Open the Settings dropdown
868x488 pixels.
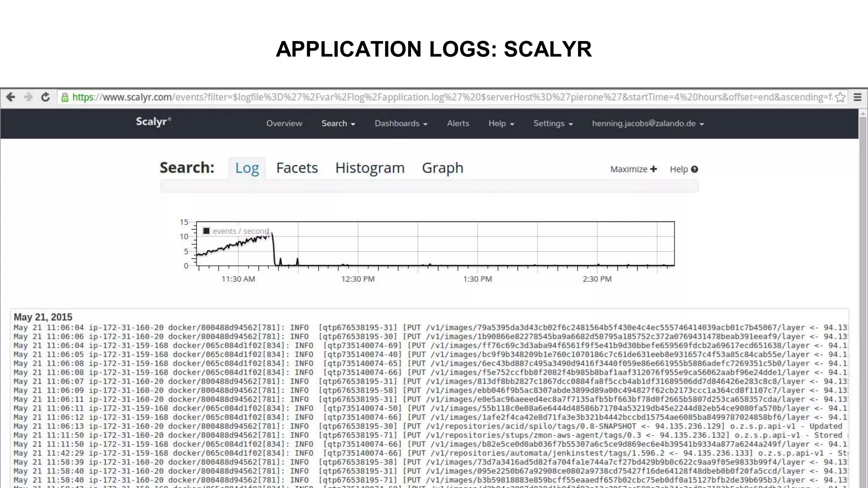pyautogui.click(x=553, y=123)
